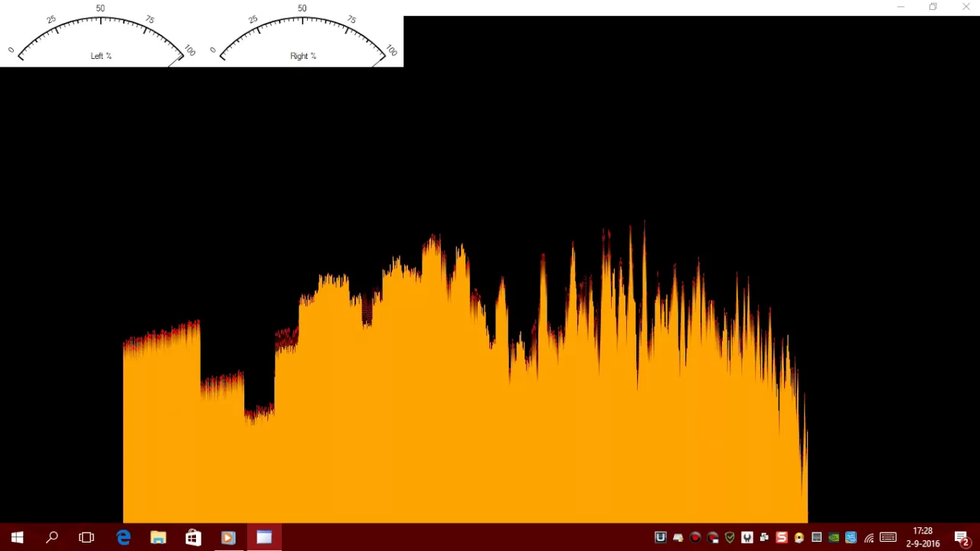Click the Right % gauge meter
The image size is (980, 551).
302,34
